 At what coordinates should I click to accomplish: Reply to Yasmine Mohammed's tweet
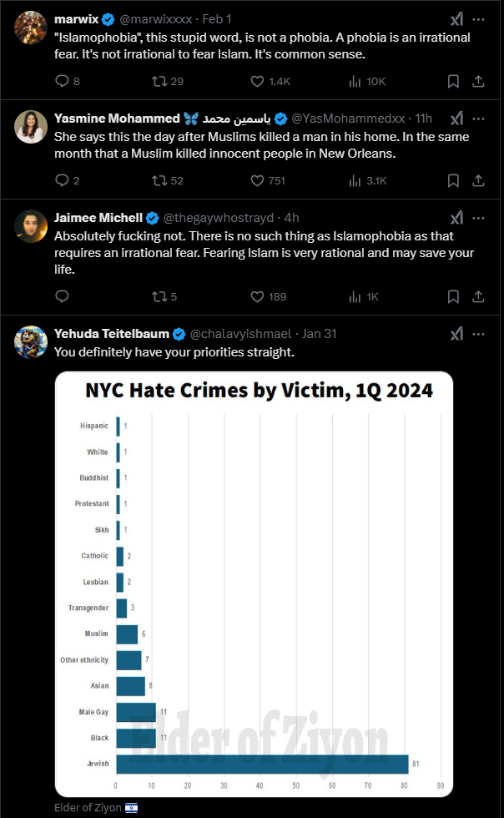click(x=68, y=180)
